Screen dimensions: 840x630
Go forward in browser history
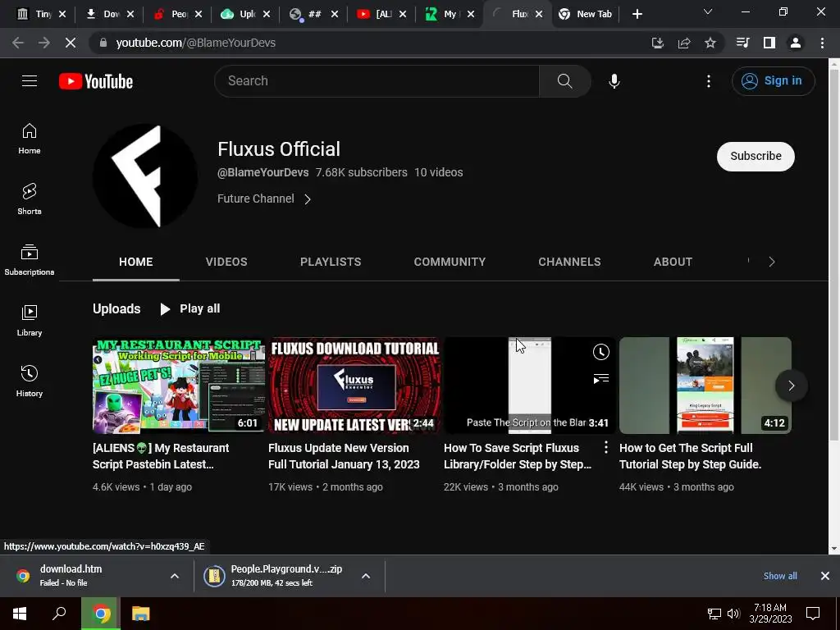click(44, 43)
